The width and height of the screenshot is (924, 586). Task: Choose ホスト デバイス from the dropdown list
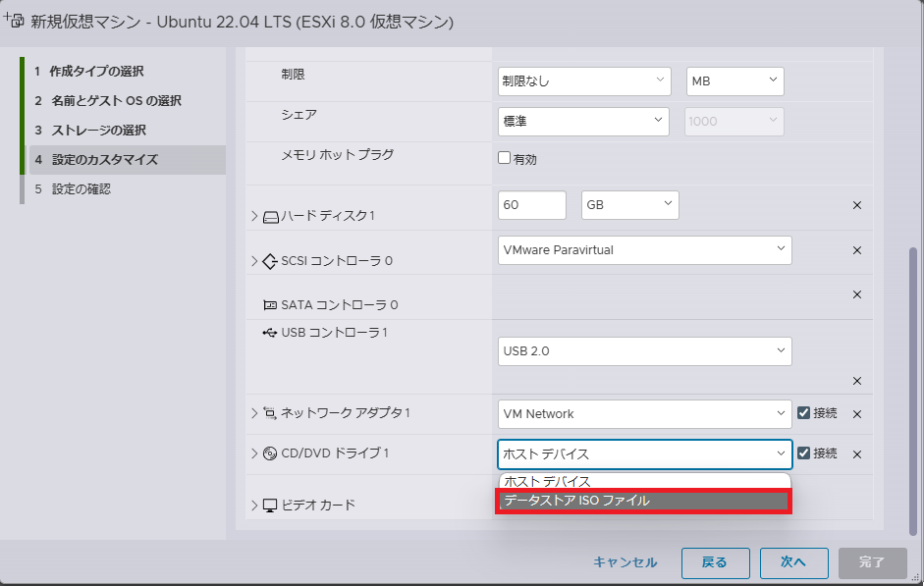643,481
